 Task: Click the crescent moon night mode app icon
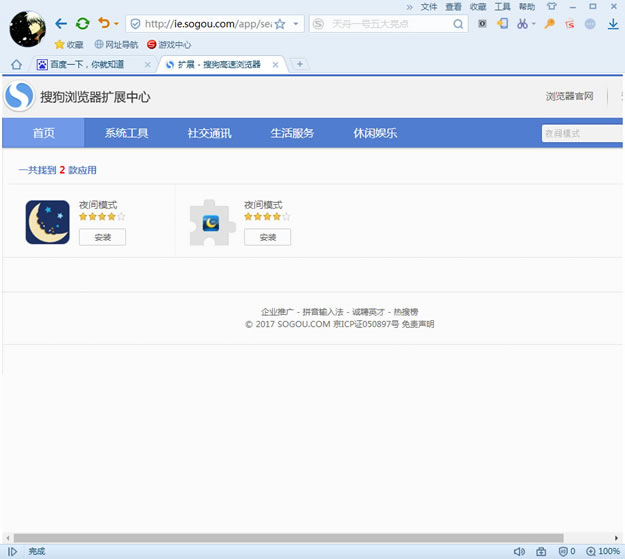tap(47, 222)
